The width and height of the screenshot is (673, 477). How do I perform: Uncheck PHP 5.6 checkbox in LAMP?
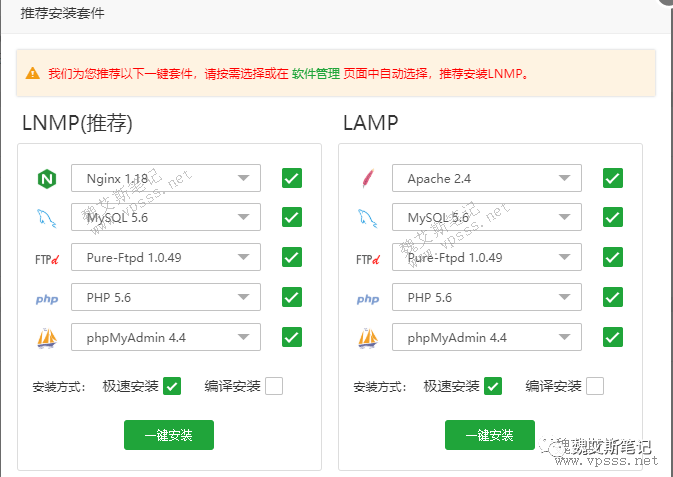(613, 297)
